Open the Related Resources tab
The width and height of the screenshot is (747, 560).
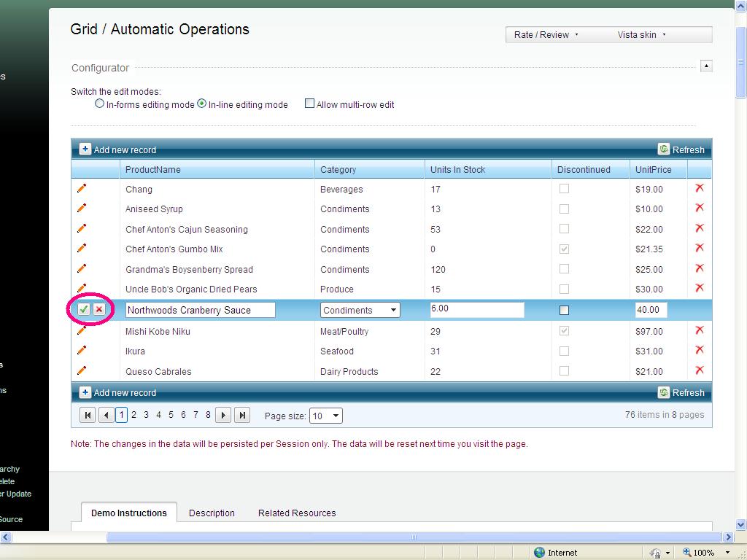[297, 513]
